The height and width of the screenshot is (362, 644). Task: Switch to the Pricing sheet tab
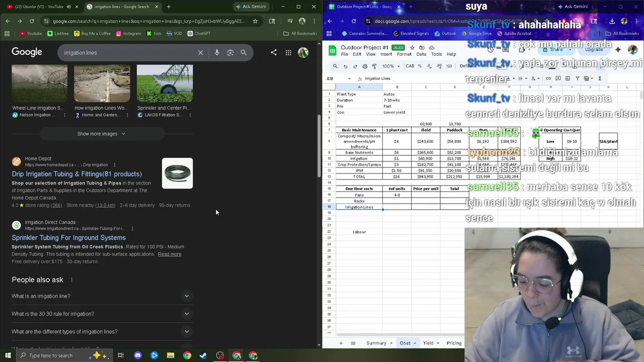(454, 343)
